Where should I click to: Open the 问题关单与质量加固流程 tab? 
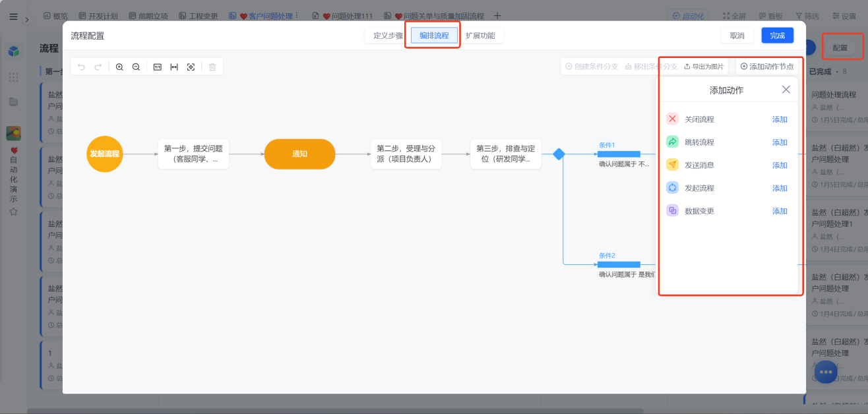point(433,16)
